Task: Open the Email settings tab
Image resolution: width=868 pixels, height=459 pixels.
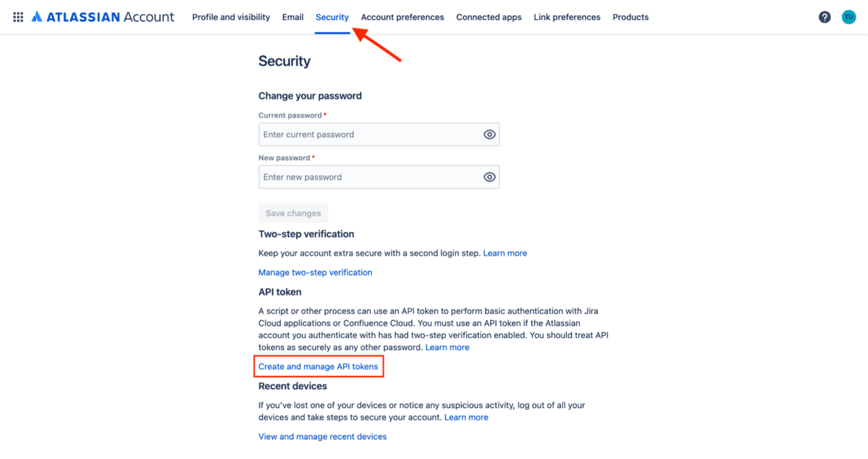Action: pos(292,17)
